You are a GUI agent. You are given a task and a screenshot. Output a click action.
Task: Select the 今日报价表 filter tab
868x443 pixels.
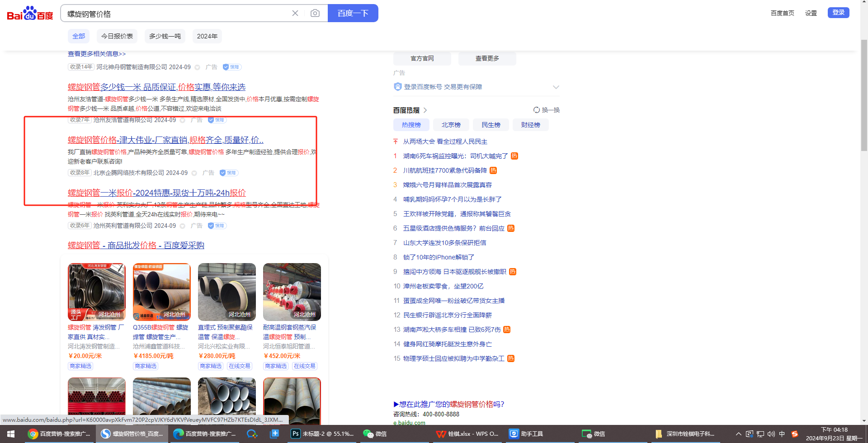117,36
